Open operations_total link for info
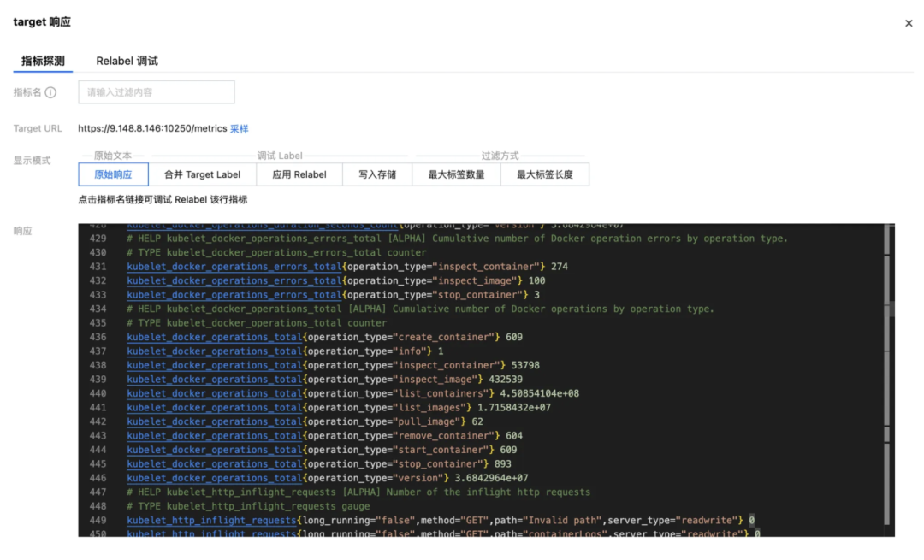The image size is (924, 560). point(215,351)
